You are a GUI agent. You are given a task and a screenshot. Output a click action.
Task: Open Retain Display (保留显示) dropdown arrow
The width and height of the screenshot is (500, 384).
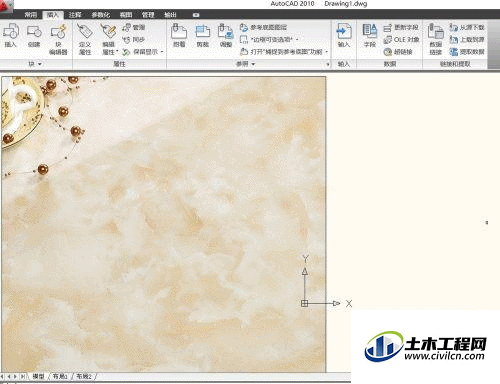click(162, 52)
